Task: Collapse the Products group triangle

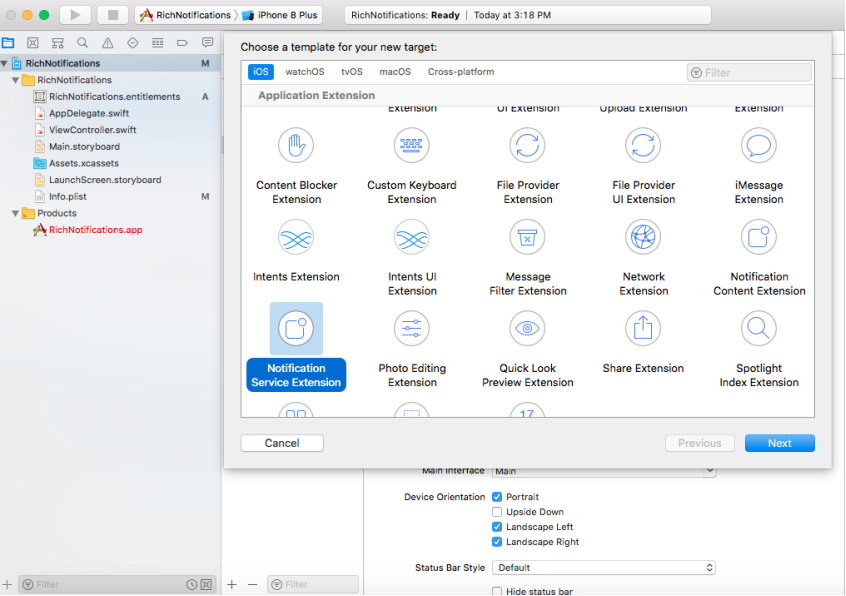Action: point(16,214)
